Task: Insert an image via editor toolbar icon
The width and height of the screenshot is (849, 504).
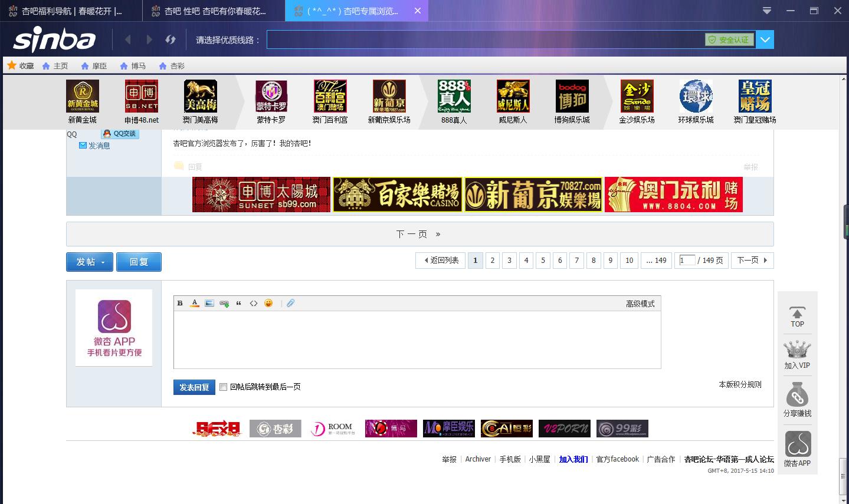Action: pos(209,303)
